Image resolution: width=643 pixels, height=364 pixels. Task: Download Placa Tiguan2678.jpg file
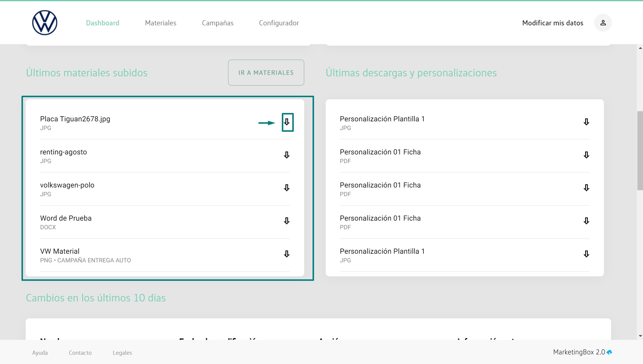click(x=287, y=122)
